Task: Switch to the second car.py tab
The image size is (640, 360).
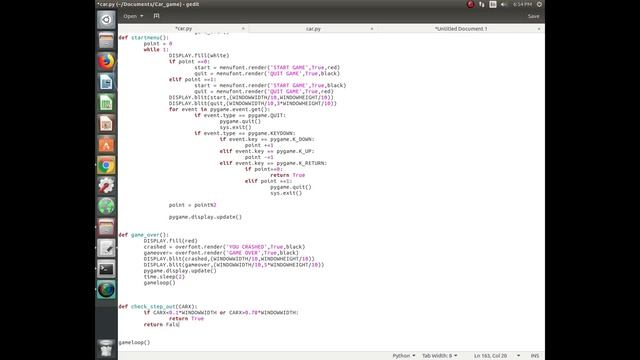Action: click(313, 29)
